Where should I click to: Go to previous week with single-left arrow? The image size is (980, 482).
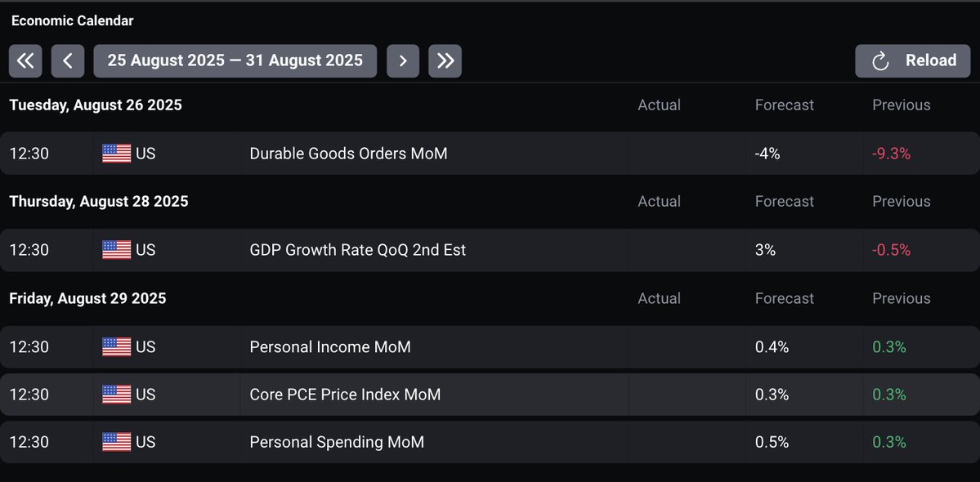pyautogui.click(x=68, y=60)
